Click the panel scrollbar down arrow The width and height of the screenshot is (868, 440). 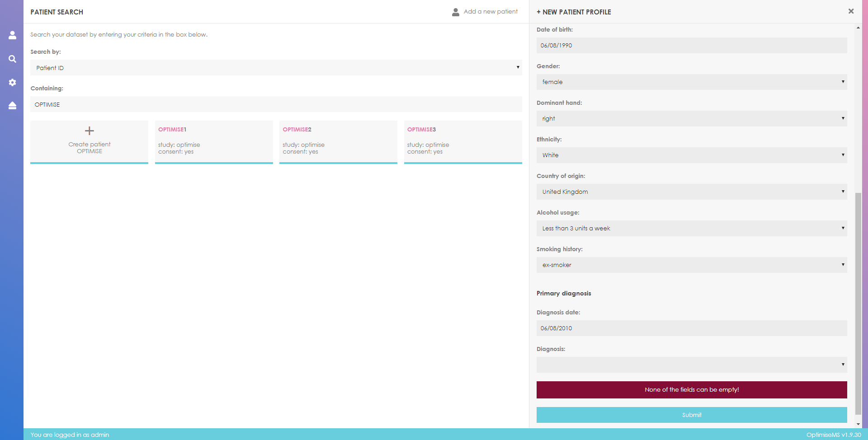tap(858, 425)
